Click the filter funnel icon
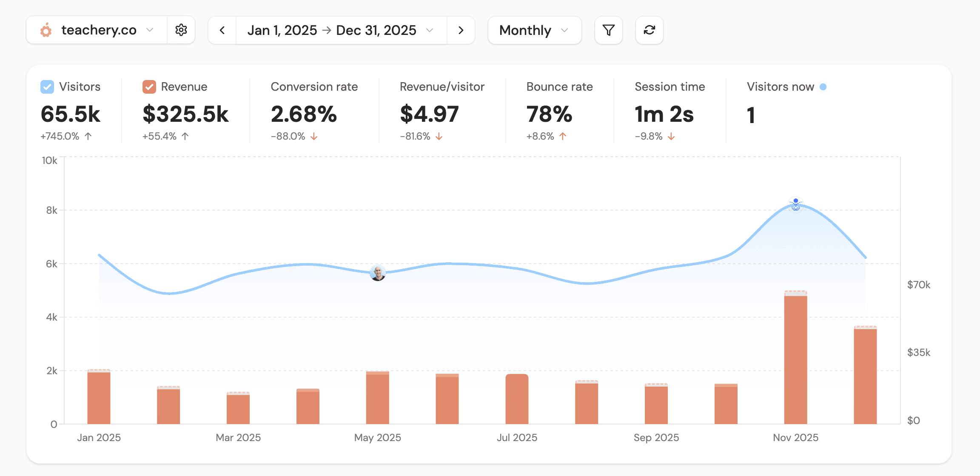 point(608,30)
